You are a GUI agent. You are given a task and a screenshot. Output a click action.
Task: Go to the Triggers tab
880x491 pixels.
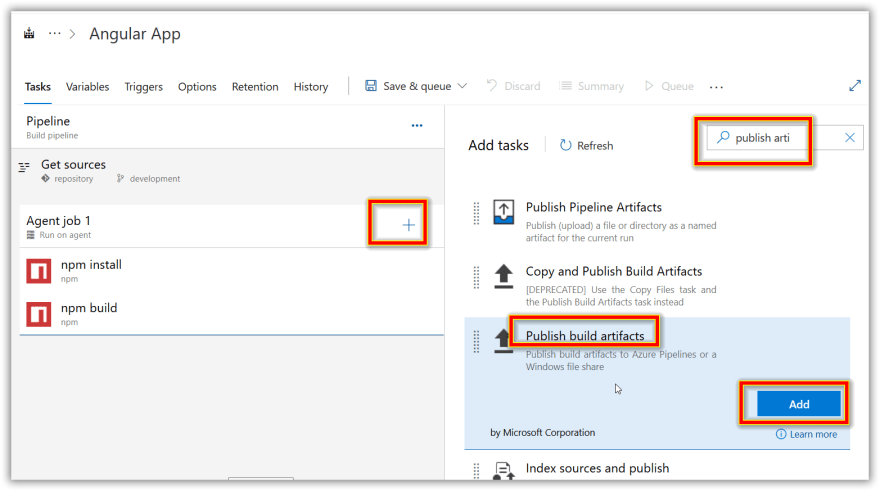(x=144, y=86)
